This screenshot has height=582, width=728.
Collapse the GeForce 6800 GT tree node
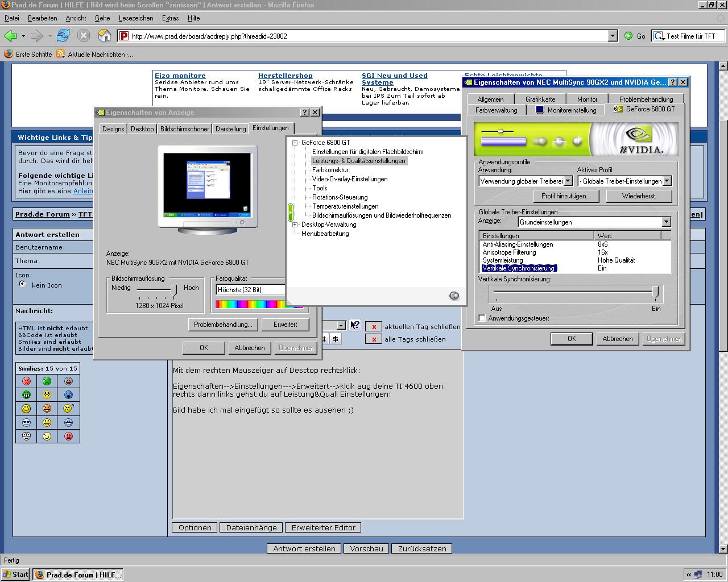coord(295,143)
